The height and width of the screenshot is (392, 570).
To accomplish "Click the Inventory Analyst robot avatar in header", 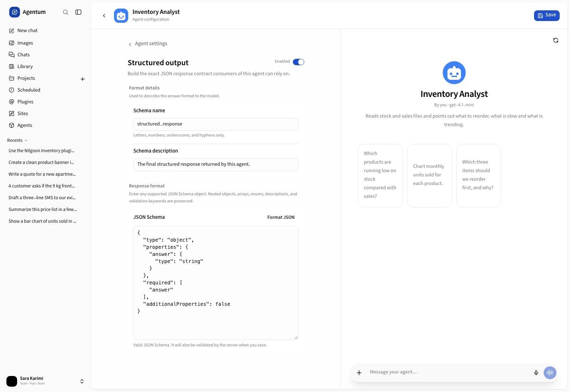I will (121, 16).
